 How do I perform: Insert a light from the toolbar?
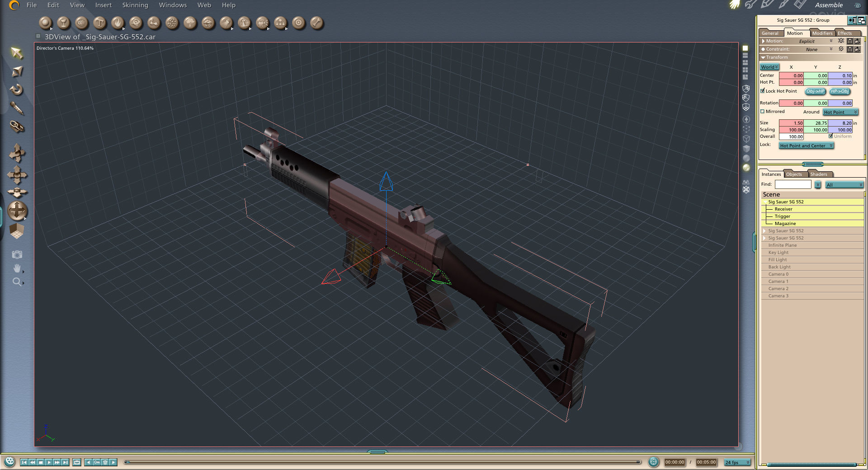pos(226,23)
